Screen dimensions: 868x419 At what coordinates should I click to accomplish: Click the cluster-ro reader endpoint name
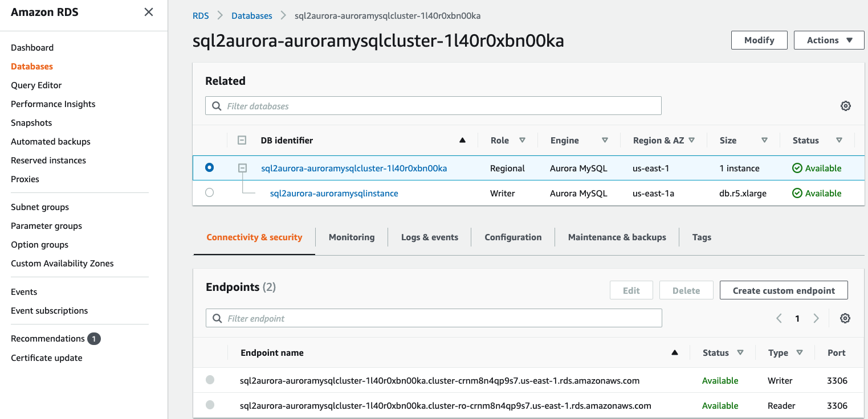point(446,406)
